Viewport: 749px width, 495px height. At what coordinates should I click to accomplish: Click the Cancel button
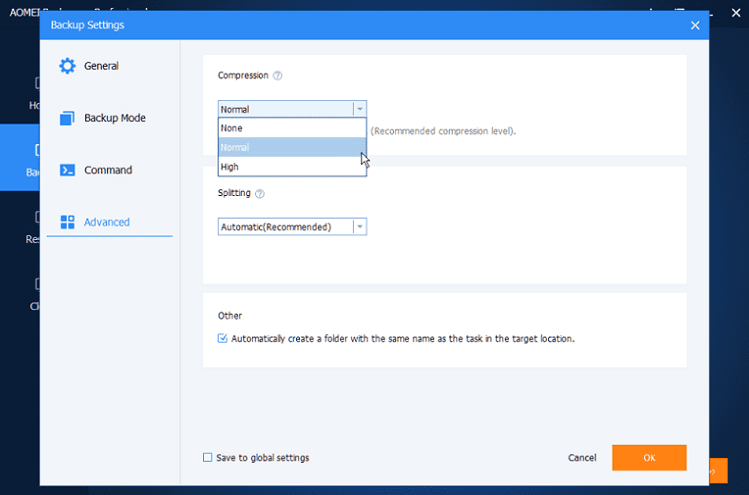click(582, 458)
